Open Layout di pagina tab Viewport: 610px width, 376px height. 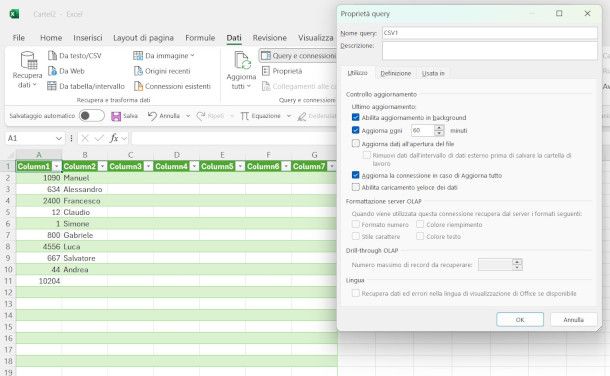coord(143,38)
